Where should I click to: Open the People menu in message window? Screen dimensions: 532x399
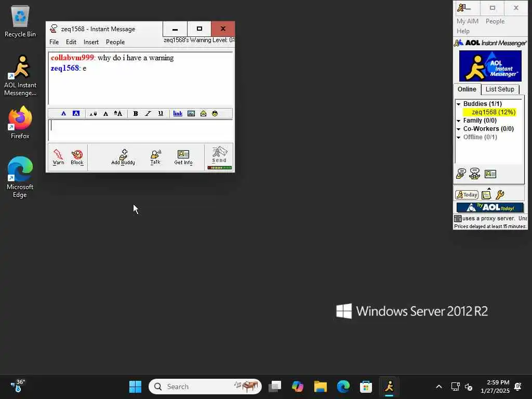(115, 42)
